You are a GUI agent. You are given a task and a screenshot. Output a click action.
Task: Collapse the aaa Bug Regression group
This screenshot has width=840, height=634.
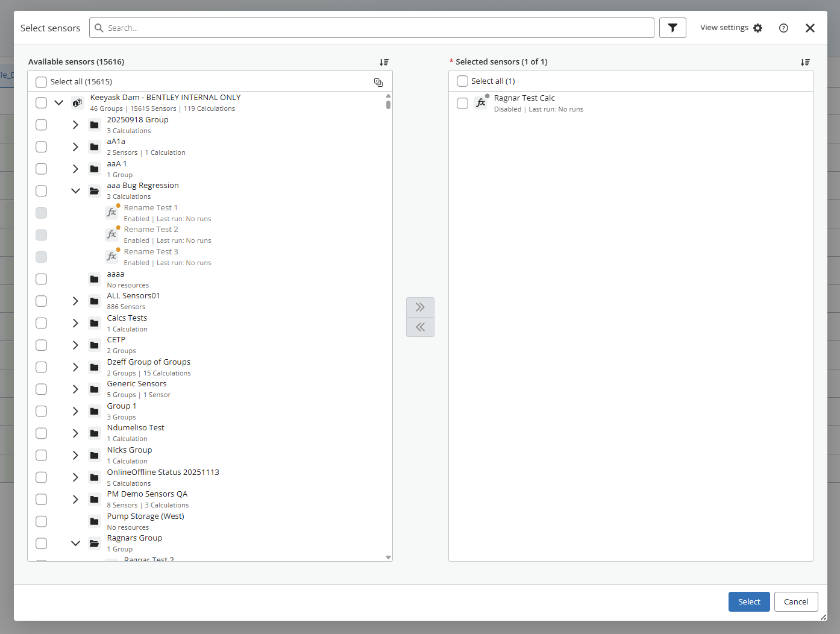pyautogui.click(x=75, y=191)
